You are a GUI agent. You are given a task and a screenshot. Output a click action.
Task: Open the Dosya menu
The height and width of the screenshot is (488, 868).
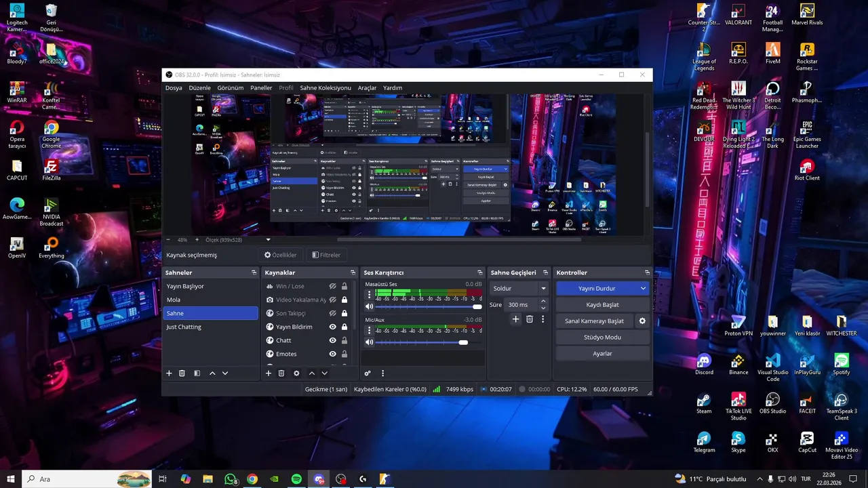point(174,88)
